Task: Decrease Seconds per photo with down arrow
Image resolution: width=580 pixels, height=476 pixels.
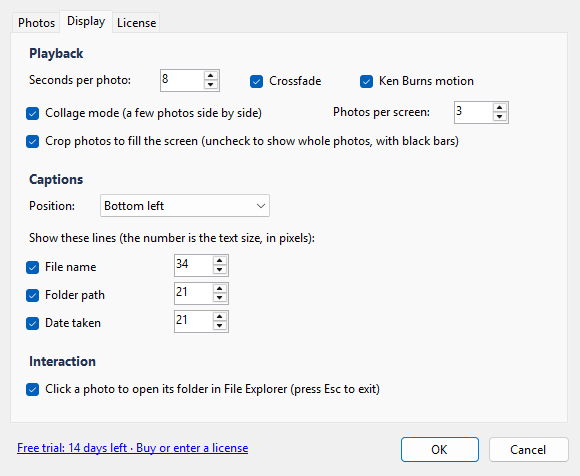Action: pos(210,85)
